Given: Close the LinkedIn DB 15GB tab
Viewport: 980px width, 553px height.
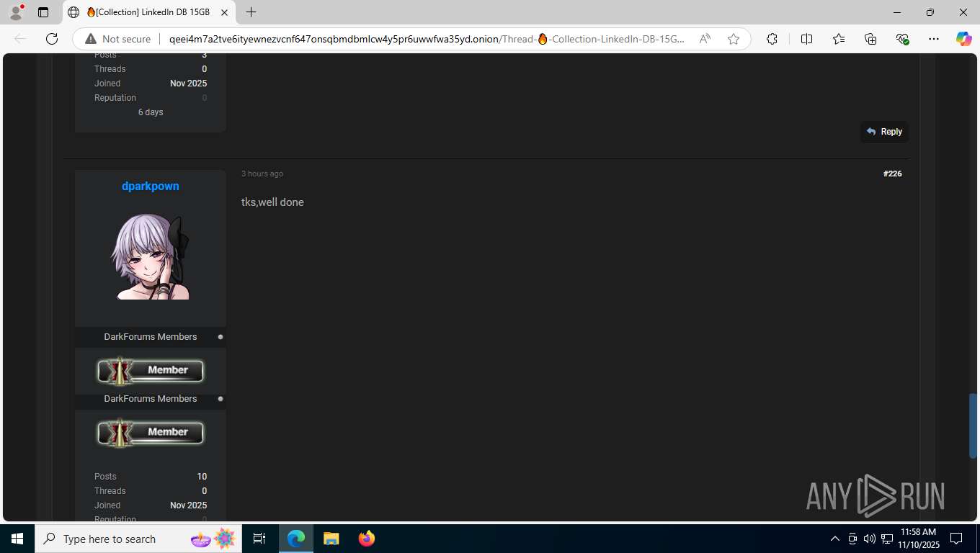Looking at the screenshot, I should (225, 12).
